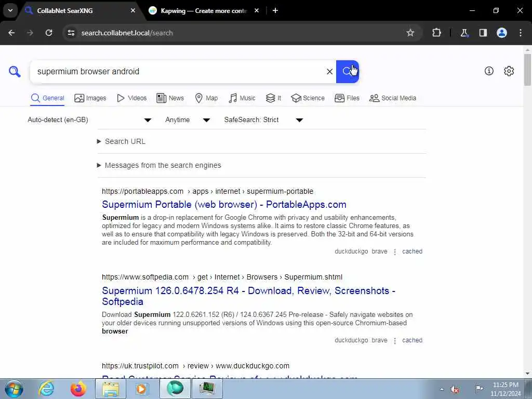Select the Files search category
Viewport: 532px width, 399px height.
pyautogui.click(x=347, y=98)
